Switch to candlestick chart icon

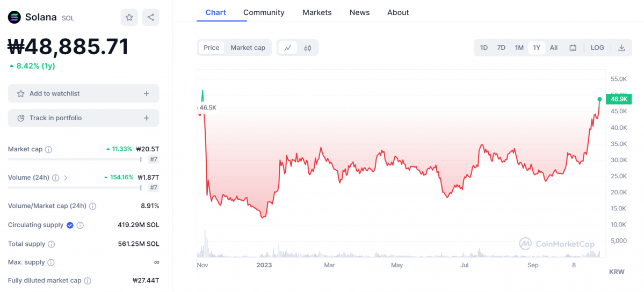308,48
